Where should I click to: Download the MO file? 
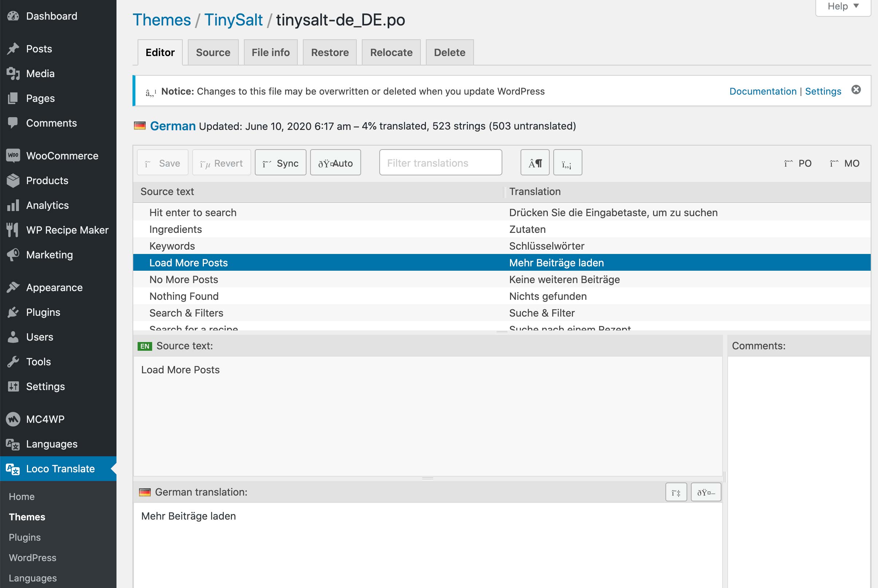coord(844,163)
